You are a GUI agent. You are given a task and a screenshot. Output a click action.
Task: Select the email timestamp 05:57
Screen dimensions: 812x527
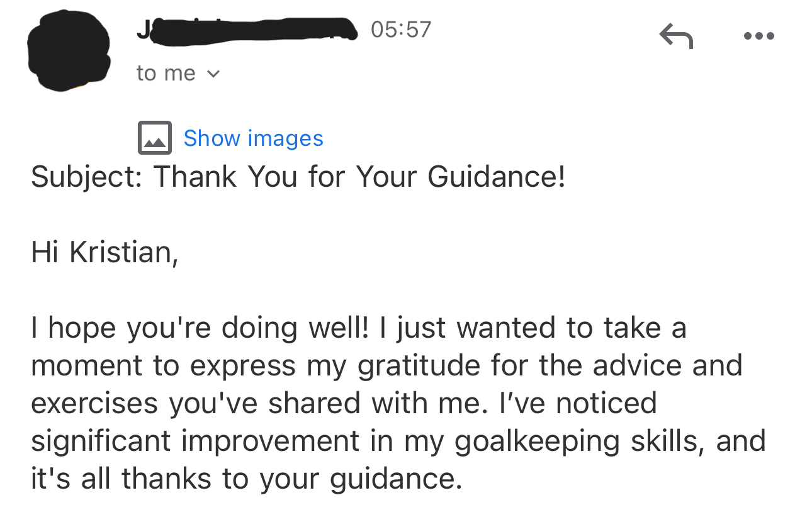(x=402, y=28)
